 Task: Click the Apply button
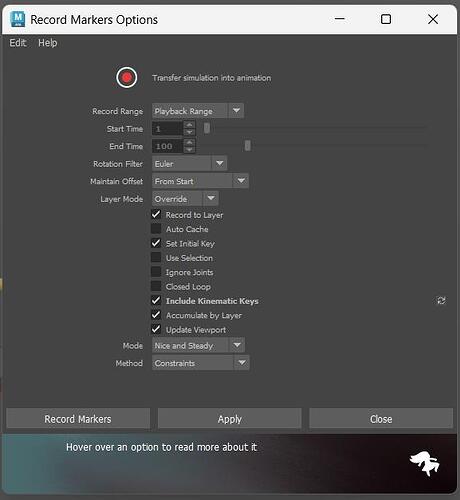(230, 419)
